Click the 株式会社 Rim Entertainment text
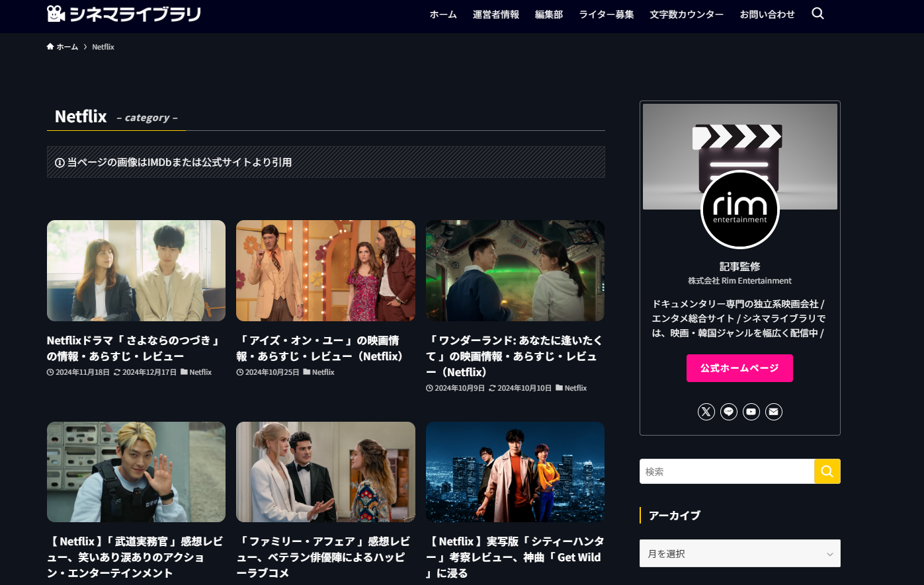The width and height of the screenshot is (924, 585). click(x=739, y=281)
